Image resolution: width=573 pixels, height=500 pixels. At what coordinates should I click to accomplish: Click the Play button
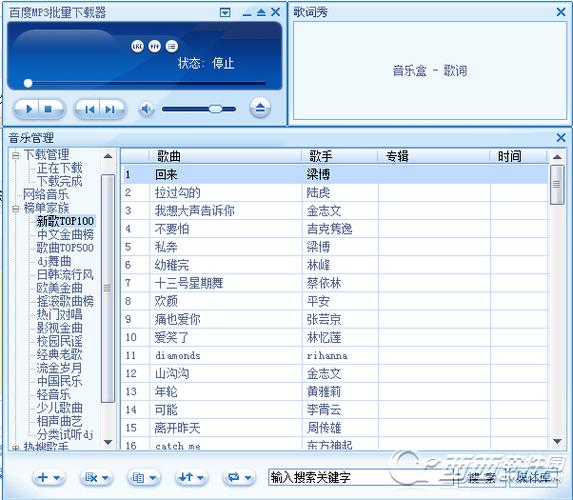[29, 109]
